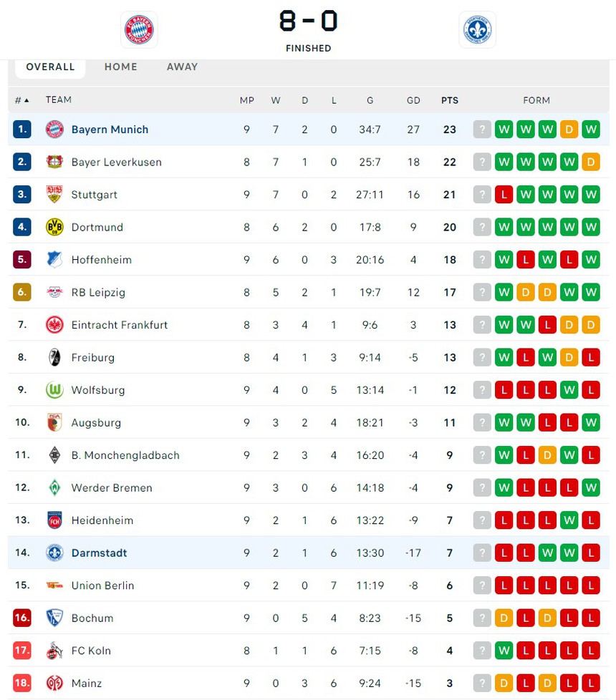Click the Dortmund BVB logo
This screenshot has width=616, height=700.
(54, 227)
